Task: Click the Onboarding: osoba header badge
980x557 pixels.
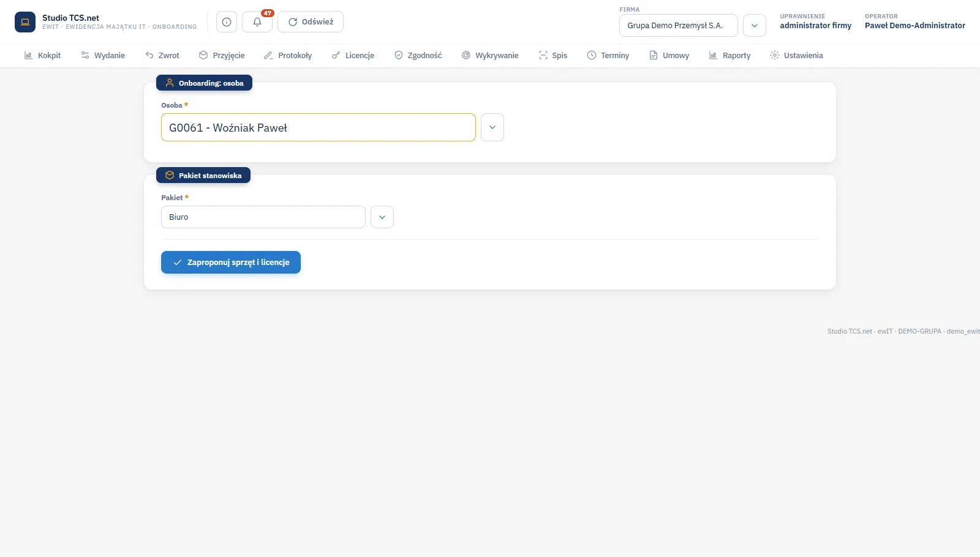Action: (x=204, y=83)
